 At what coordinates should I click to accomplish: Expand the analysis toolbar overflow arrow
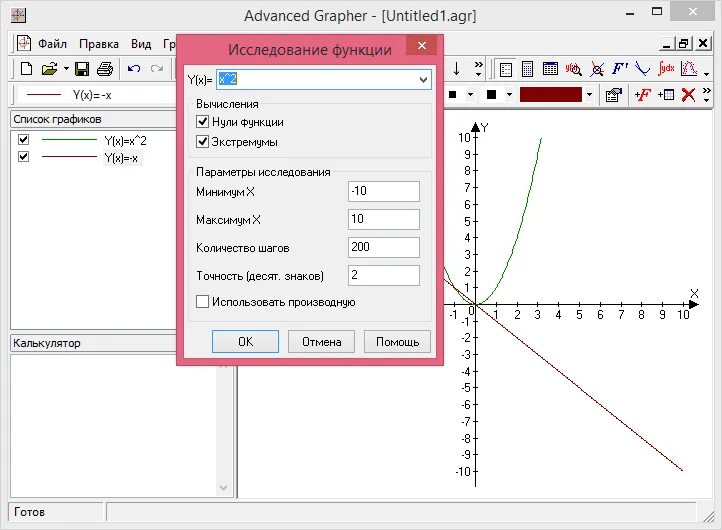pos(707,72)
